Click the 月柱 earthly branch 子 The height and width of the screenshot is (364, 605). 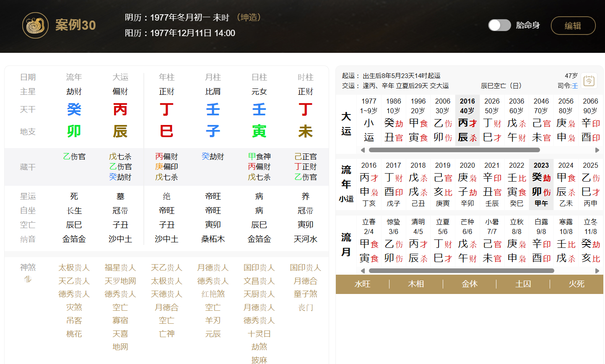point(213,131)
